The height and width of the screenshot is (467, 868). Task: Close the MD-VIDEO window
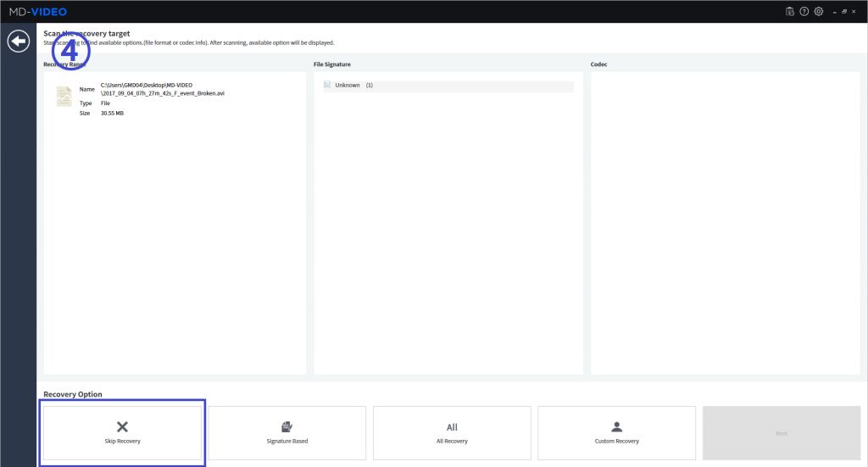point(854,12)
